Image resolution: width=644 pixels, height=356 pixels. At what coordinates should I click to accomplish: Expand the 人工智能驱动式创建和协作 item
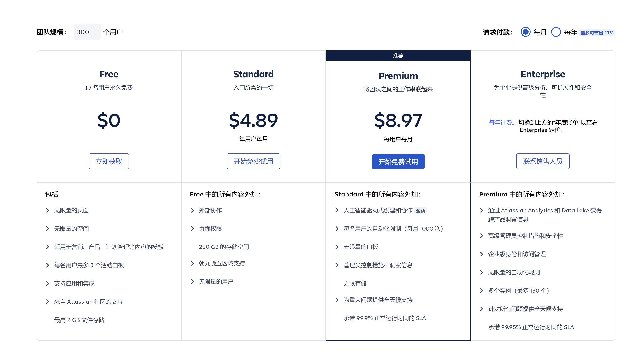pyautogui.click(x=378, y=210)
